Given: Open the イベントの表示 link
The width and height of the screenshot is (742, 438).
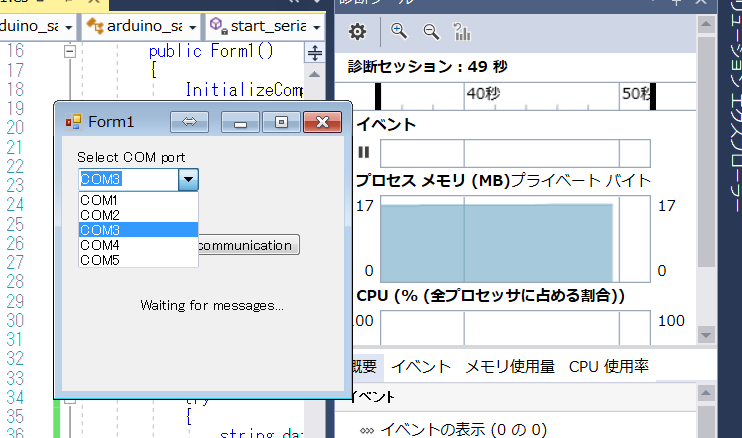Looking at the screenshot, I should click(463, 429).
